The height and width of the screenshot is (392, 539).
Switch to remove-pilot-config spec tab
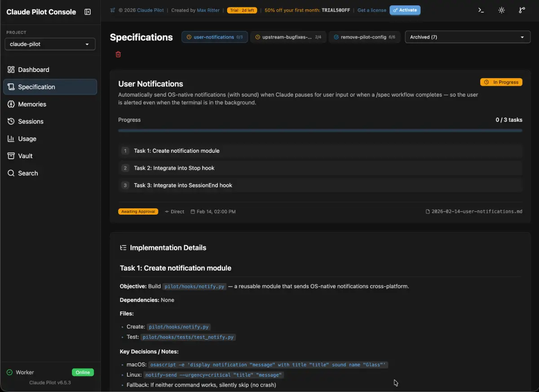pyautogui.click(x=364, y=37)
